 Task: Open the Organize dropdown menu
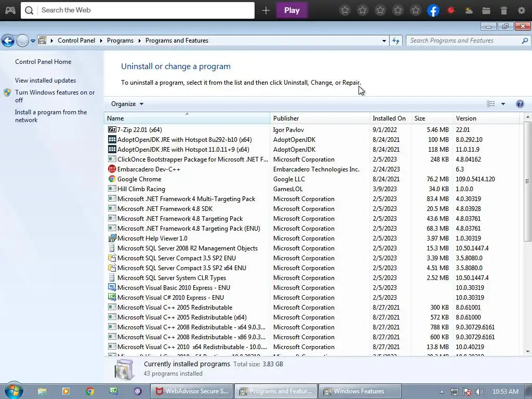(127, 104)
